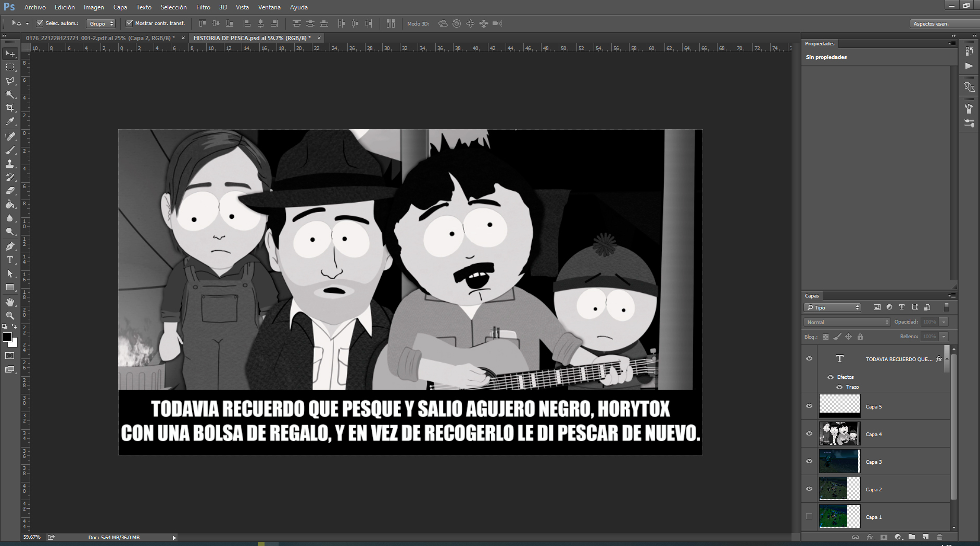
Task: Hide the Efectos layer effects
Action: pyautogui.click(x=831, y=377)
